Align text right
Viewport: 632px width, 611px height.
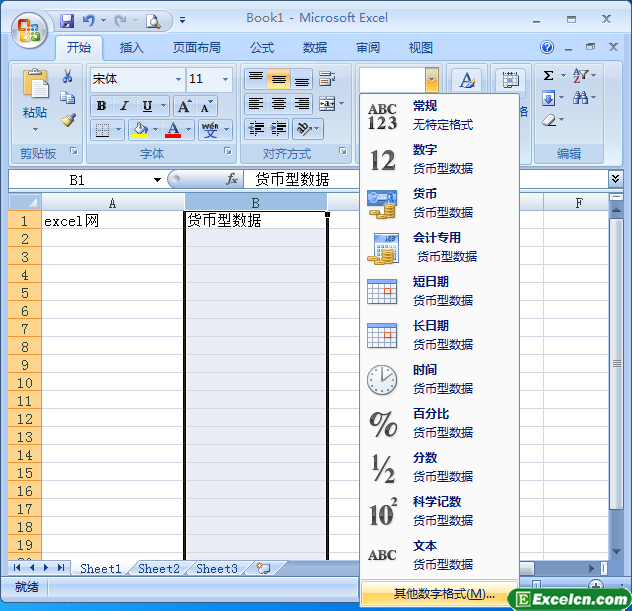(302, 104)
